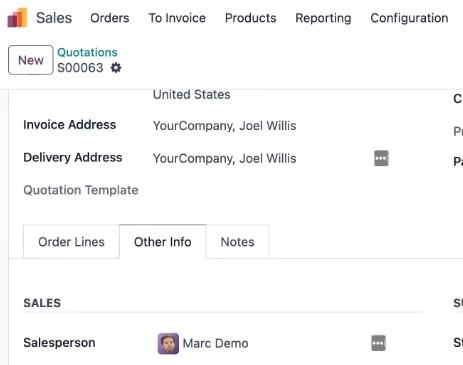Open the Salesperson dropdown showing Marc Demo
The image size is (463, 365).
coord(262,343)
